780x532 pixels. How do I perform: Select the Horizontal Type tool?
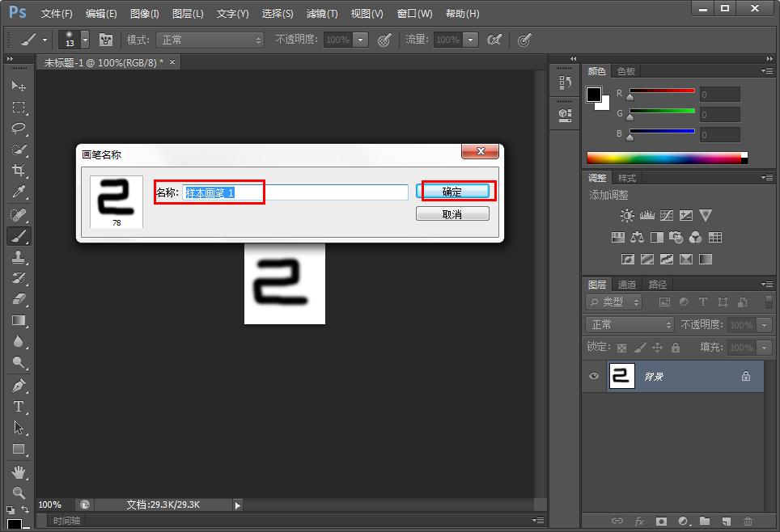(x=18, y=407)
